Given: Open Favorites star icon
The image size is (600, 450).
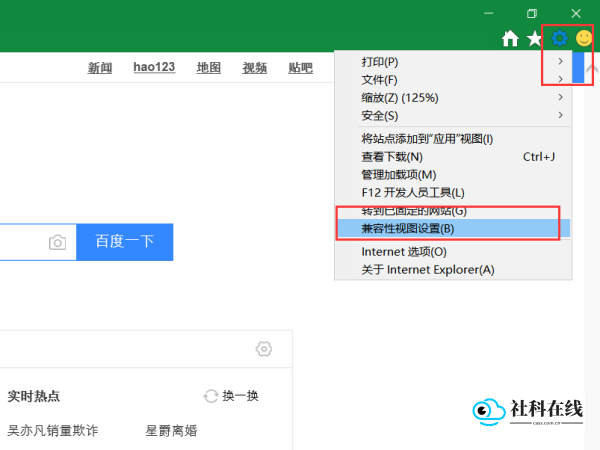Looking at the screenshot, I should tap(535, 38).
